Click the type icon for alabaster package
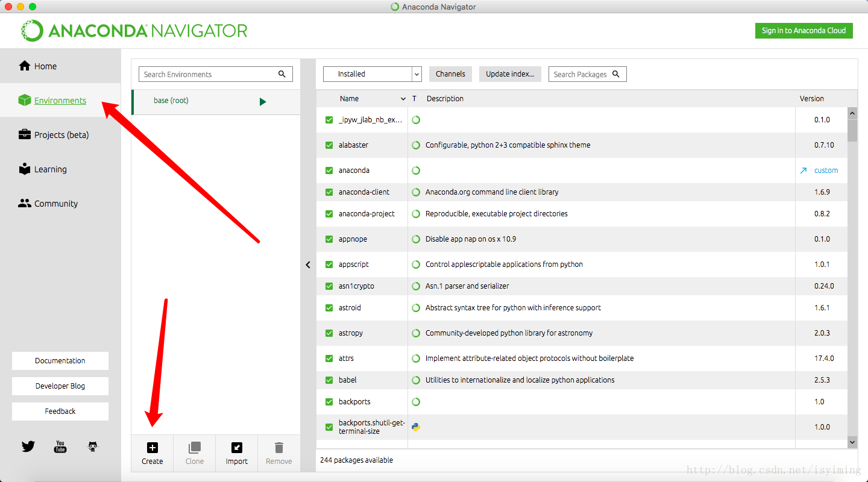This screenshot has height=482, width=868. click(x=416, y=145)
